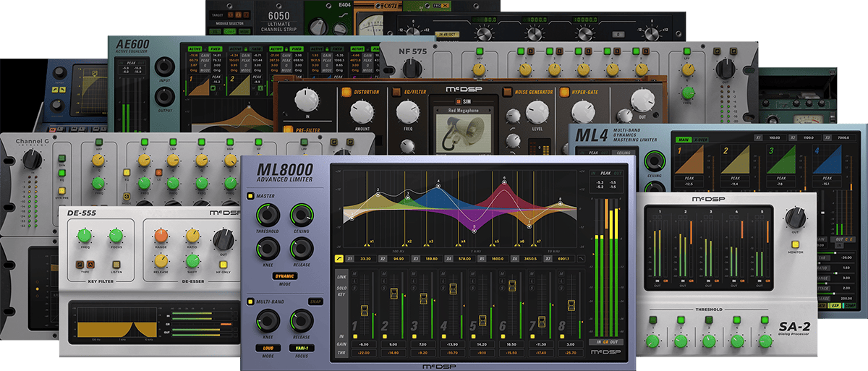Click the band 4 threshold fader in ML8000
Screen dimensions: 868x371
(x=454, y=289)
